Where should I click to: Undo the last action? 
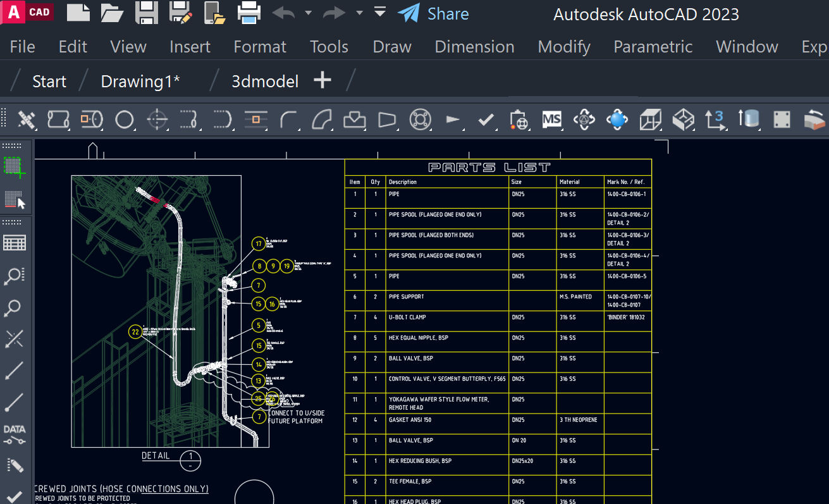[283, 13]
